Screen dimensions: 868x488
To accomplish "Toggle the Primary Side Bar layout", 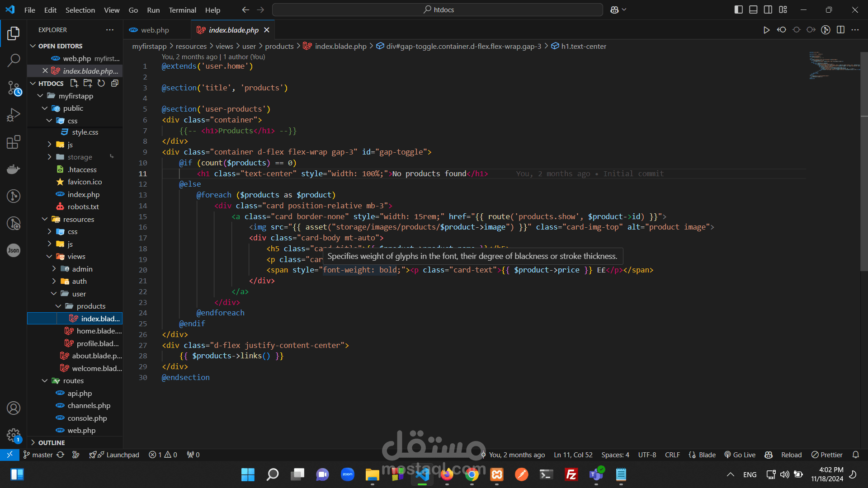I will 738,9.
